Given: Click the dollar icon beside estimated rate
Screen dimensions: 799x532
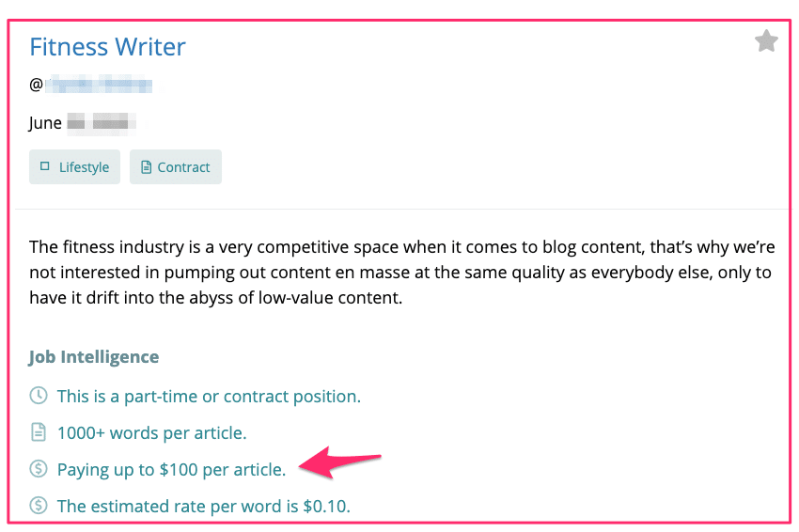Looking at the screenshot, I should pos(39,506).
